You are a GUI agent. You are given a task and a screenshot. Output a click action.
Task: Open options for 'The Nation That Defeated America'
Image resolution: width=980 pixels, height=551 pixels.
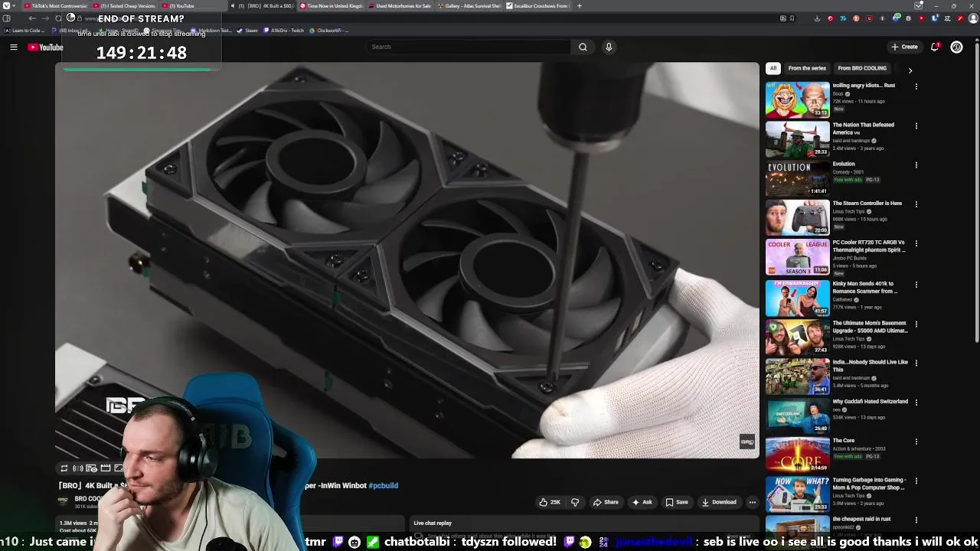coord(916,126)
